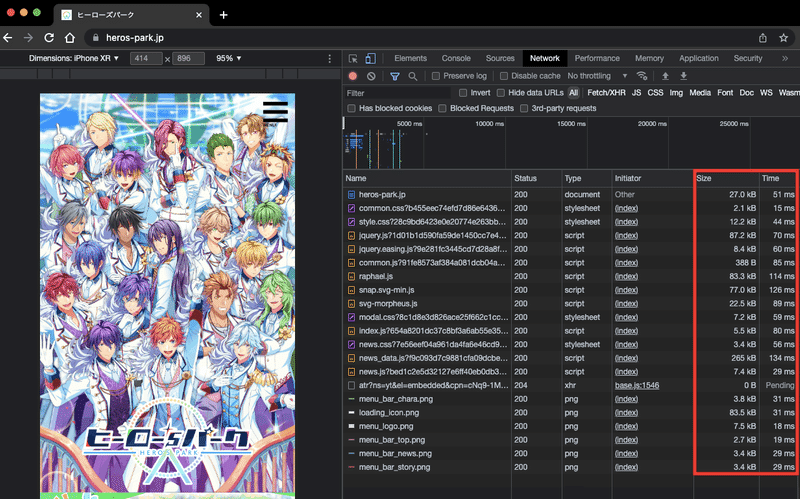Export HAR file with download arrow
Viewport: 800px width, 499px height.
point(684,76)
